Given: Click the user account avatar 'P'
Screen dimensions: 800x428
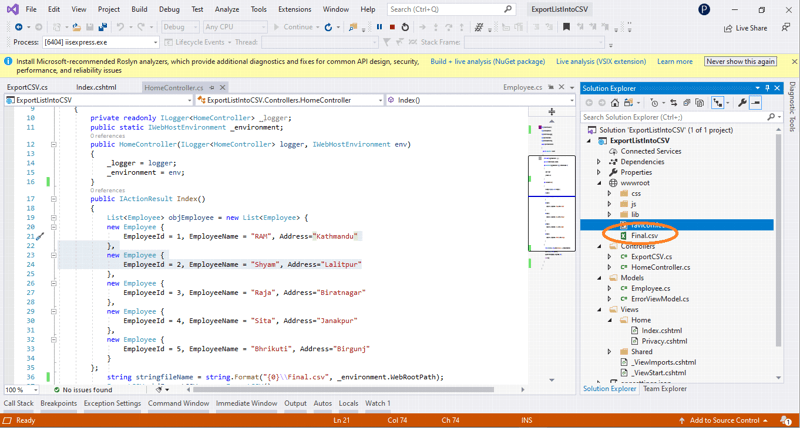Looking at the screenshot, I should pos(705,10).
